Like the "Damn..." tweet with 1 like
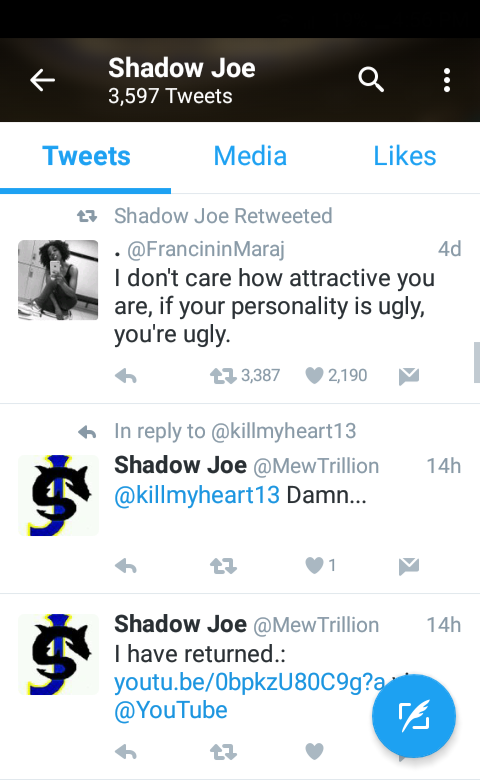The image size is (480, 782). [x=314, y=566]
